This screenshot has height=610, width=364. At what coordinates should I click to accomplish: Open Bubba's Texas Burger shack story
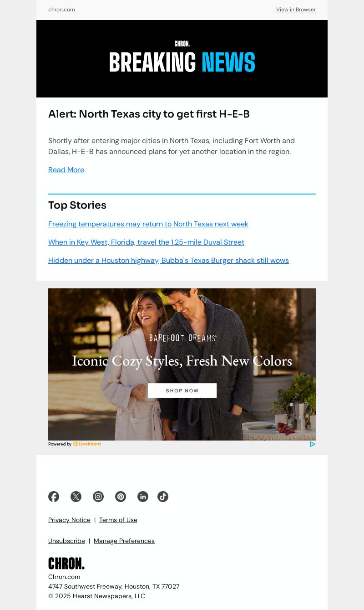coord(168,261)
